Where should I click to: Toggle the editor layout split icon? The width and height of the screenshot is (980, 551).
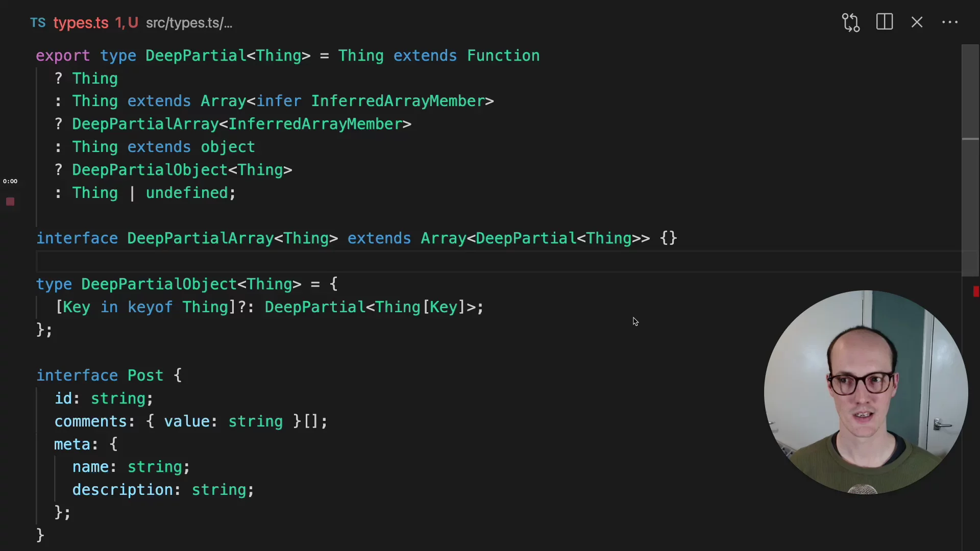[x=885, y=22]
